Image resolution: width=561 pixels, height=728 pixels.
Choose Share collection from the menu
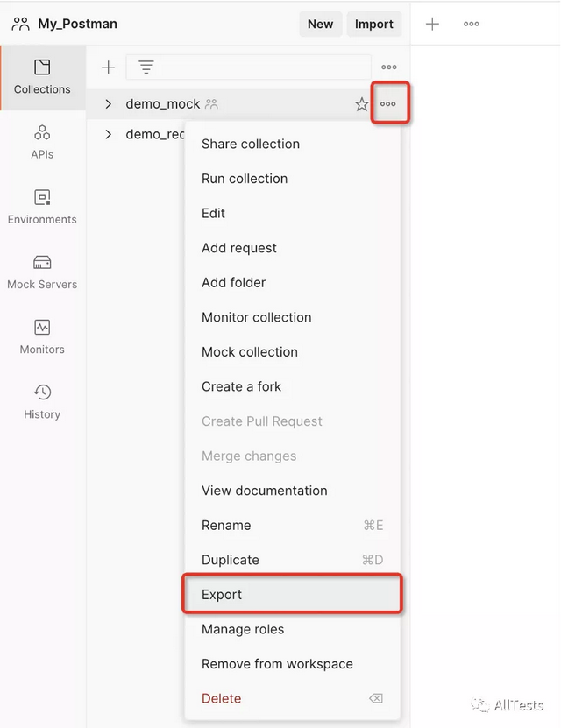293,144
